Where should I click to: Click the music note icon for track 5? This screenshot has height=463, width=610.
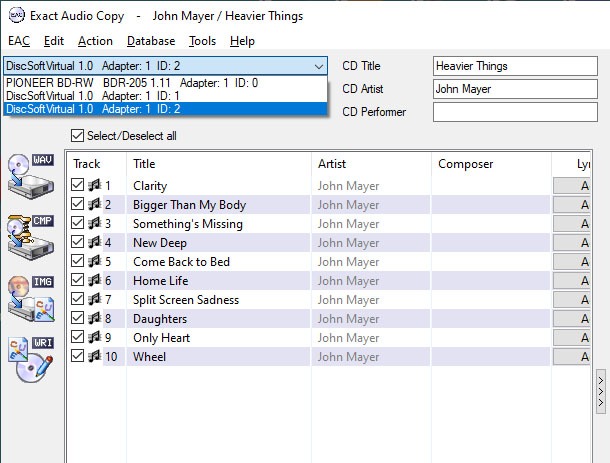click(95, 261)
